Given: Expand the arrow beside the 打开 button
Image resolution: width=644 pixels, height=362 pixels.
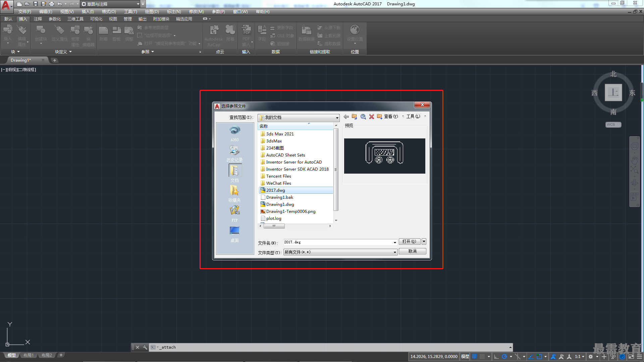Looking at the screenshot, I should 424,242.
